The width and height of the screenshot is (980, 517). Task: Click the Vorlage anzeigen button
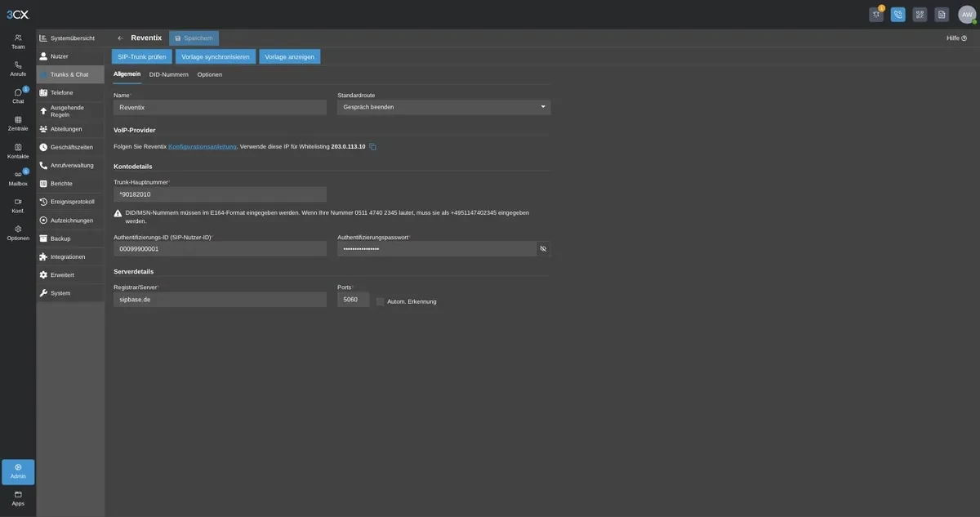point(290,56)
